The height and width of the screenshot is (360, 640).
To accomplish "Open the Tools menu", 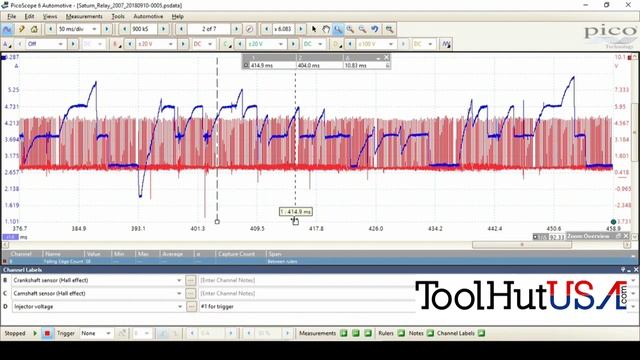I will [118, 16].
